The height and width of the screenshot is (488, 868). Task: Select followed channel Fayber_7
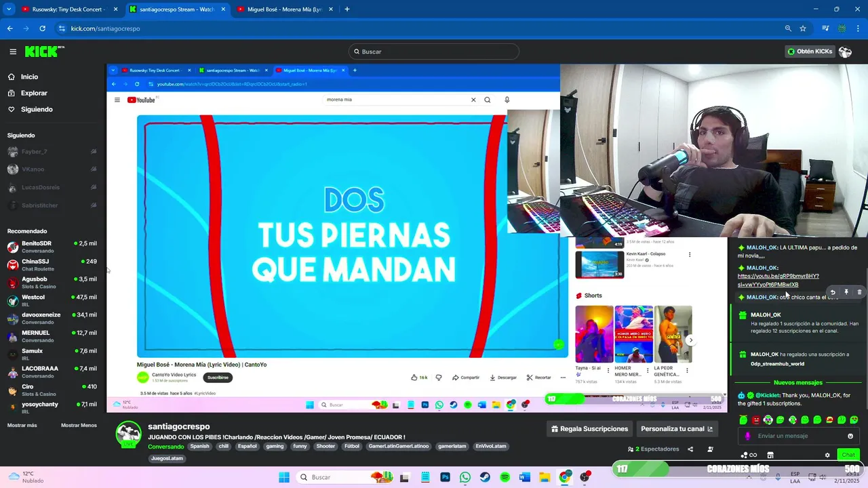coord(52,152)
